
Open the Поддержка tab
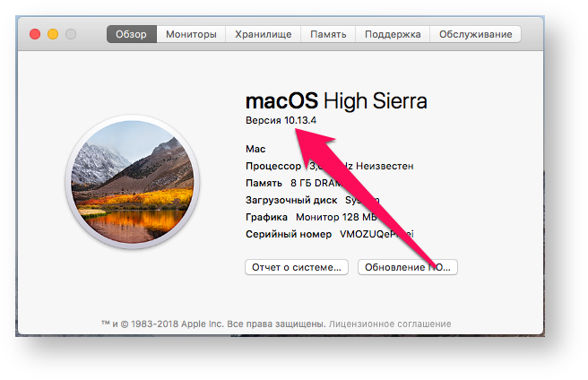[393, 34]
